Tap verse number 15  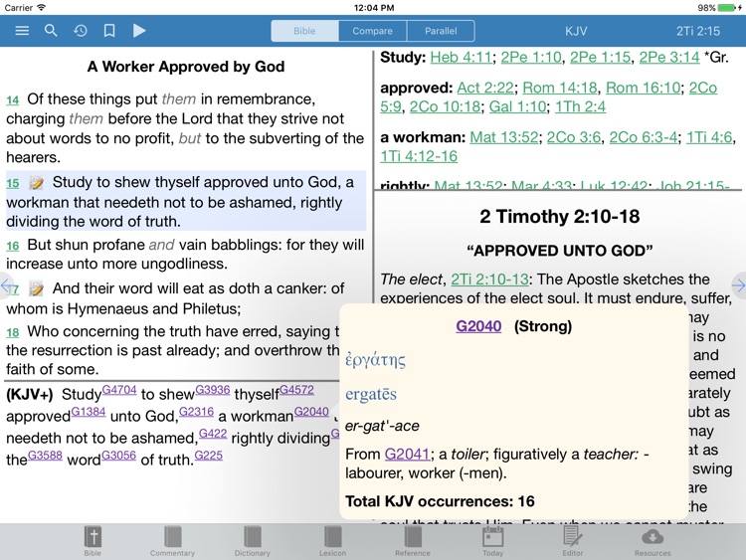pos(12,184)
